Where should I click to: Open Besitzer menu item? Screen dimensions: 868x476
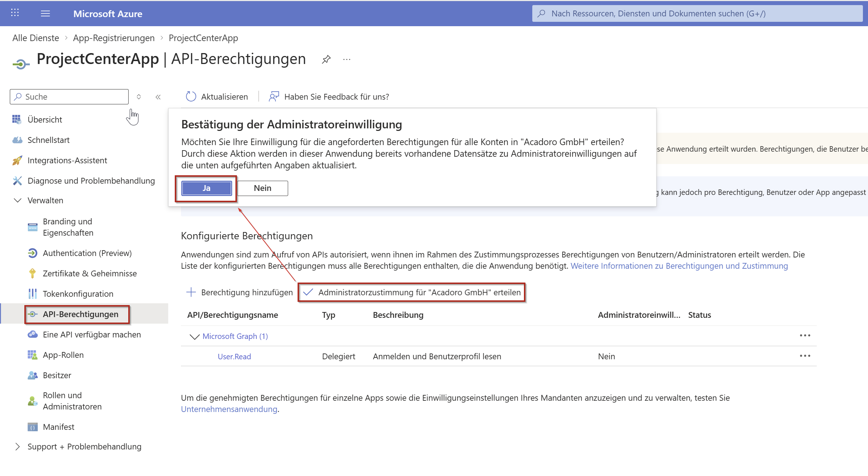[57, 375]
